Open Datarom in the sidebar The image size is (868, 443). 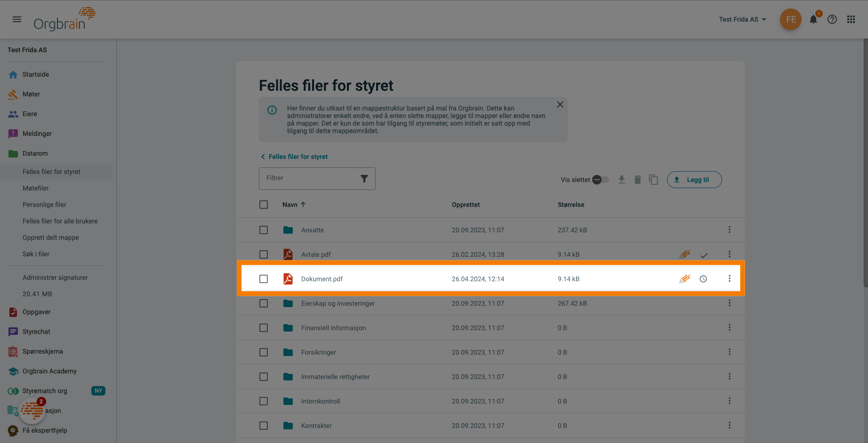(35, 153)
